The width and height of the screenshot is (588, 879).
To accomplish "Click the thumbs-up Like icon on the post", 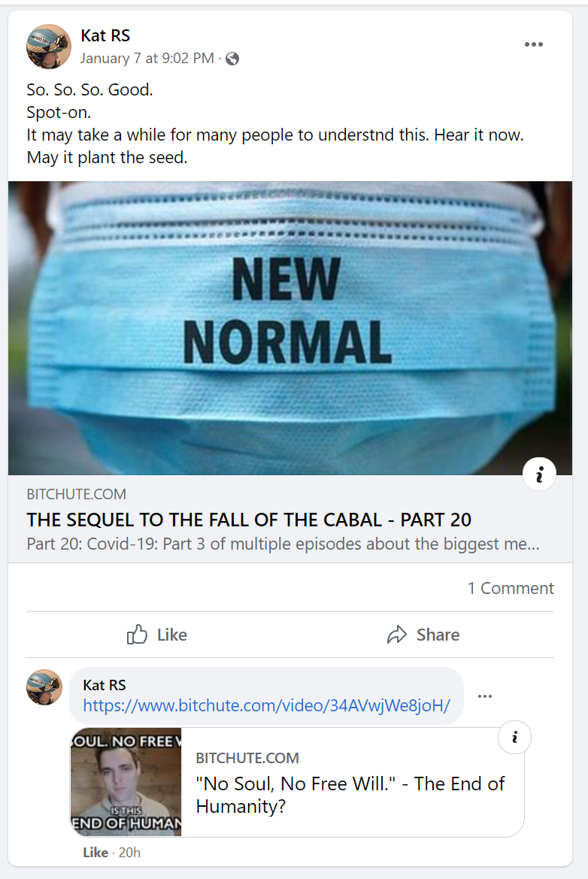I will (138, 635).
